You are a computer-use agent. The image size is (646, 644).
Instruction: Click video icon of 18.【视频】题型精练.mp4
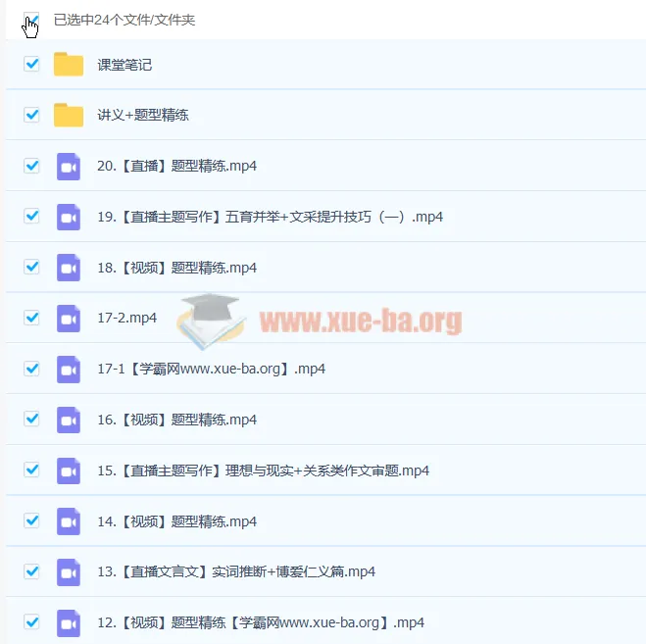69,268
